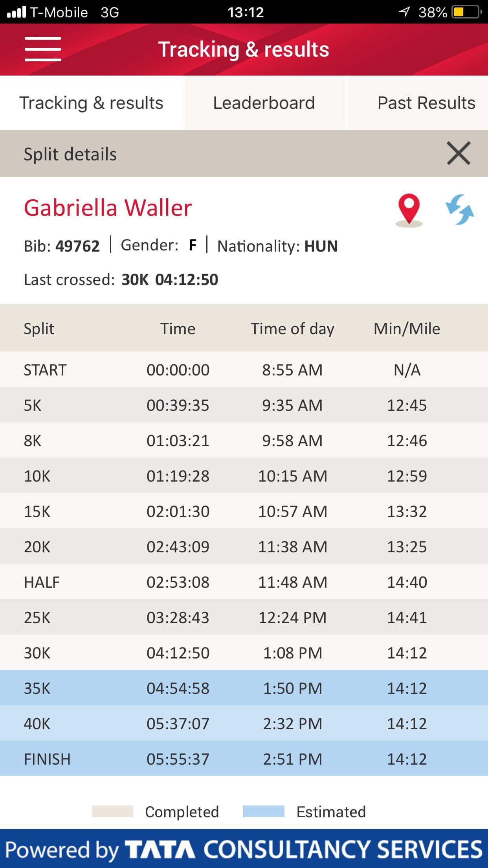Close the Split details panel

coord(458,153)
